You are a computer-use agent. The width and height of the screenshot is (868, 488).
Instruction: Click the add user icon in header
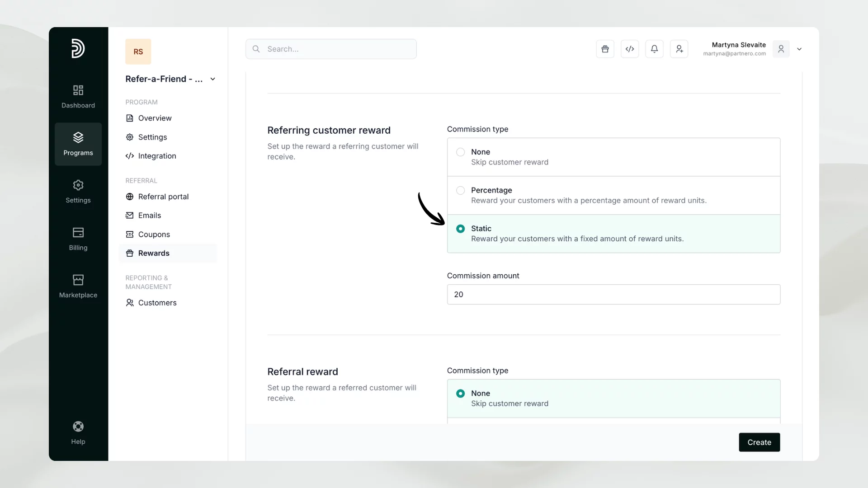679,49
